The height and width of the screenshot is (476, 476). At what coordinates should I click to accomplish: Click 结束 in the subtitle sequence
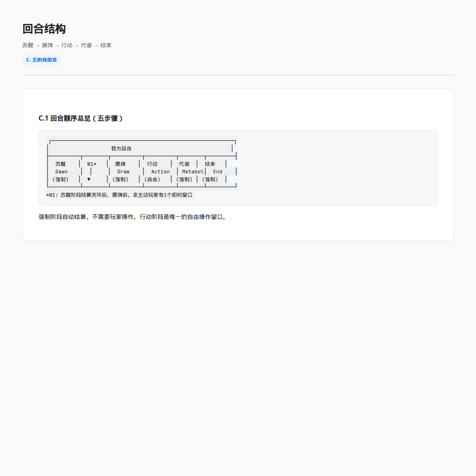point(106,45)
